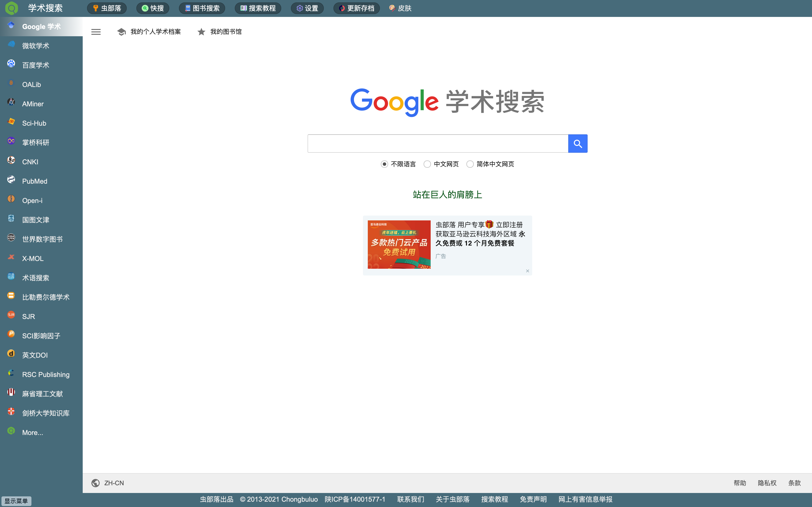Open the 条款 footer link

coord(794,483)
